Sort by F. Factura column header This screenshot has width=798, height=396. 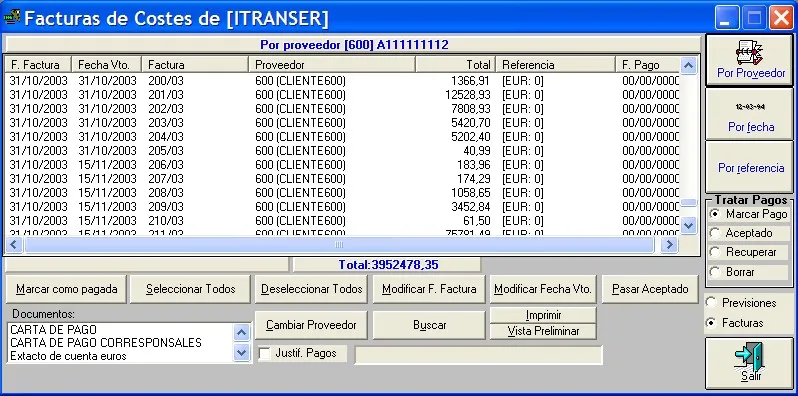click(38, 65)
